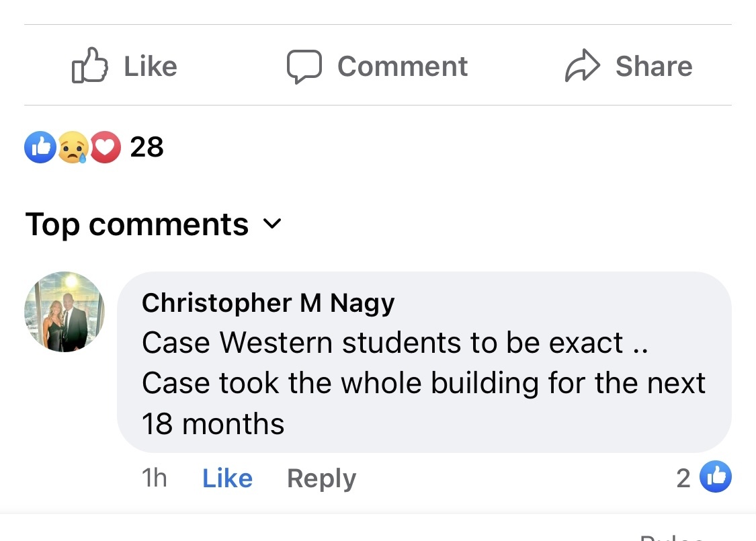View likes via comment's blue thumbs-up badge
Screen dimensions: 756x541
[x=716, y=477]
